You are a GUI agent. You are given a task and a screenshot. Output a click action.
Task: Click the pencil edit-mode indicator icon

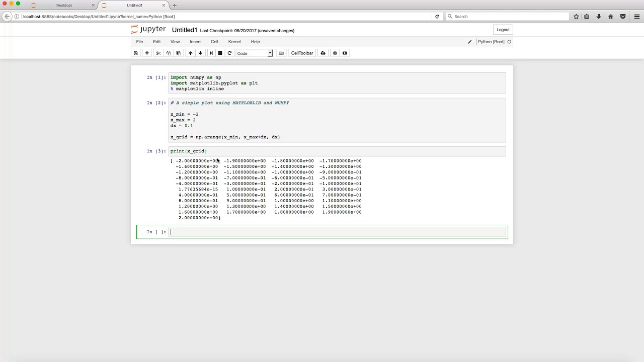470,42
